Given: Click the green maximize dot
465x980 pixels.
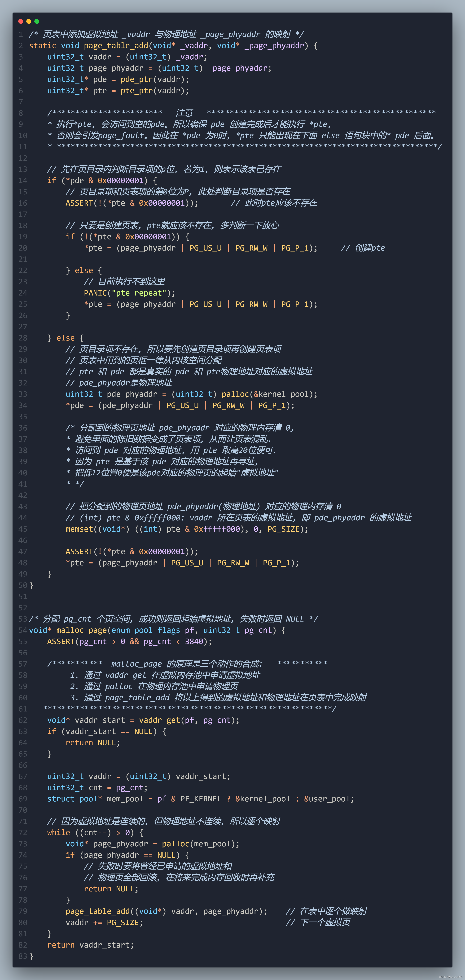Looking at the screenshot, I should pyautogui.click(x=37, y=21).
